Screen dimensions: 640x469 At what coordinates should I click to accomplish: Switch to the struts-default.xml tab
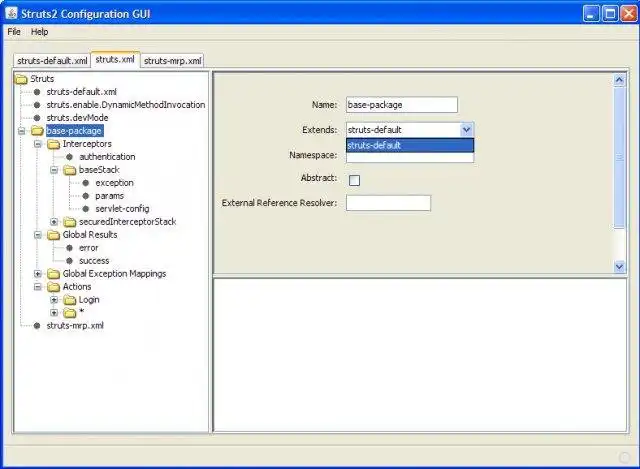(x=52, y=60)
